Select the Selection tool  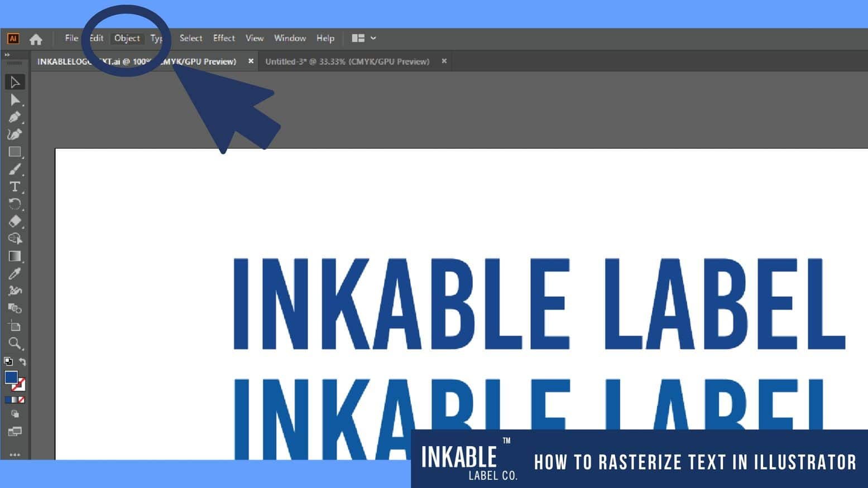click(15, 81)
